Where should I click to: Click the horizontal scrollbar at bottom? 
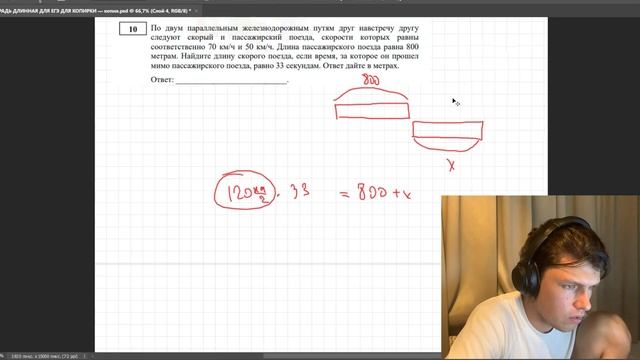coord(351,356)
